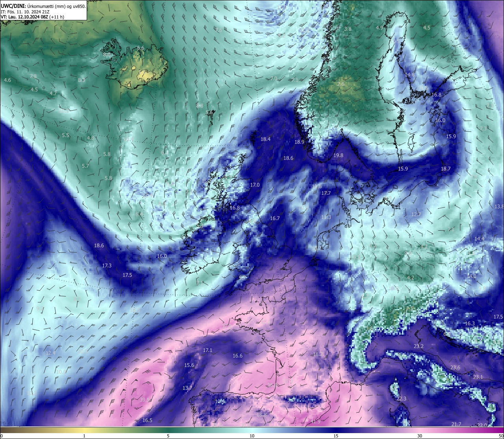
Task: Click the 15.6 value on the map
Action: [189, 365]
